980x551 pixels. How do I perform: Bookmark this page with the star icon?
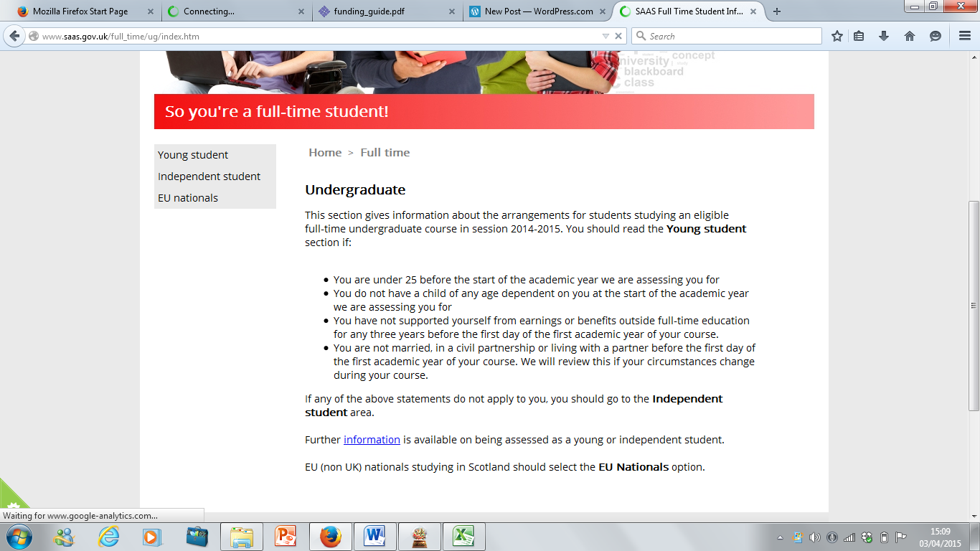(x=837, y=36)
